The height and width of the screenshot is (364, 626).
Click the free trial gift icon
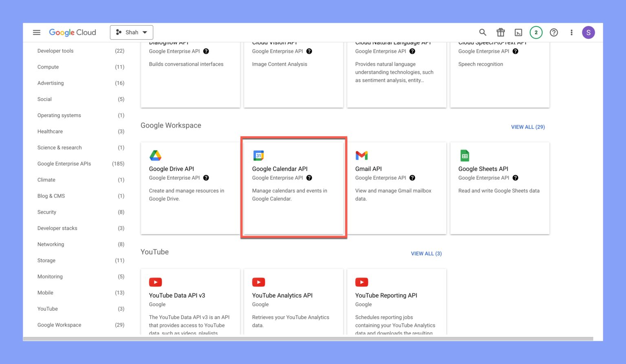500,32
